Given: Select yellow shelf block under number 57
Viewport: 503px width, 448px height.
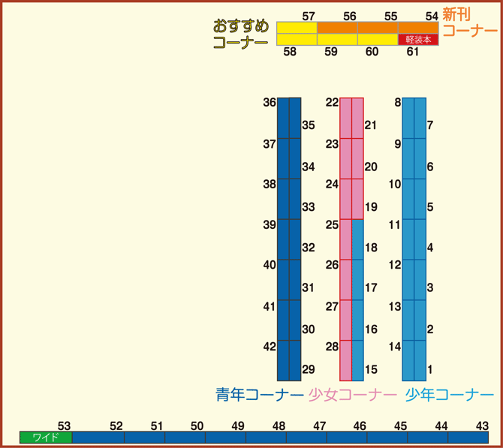Looking at the screenshot, I should (297, 28).
